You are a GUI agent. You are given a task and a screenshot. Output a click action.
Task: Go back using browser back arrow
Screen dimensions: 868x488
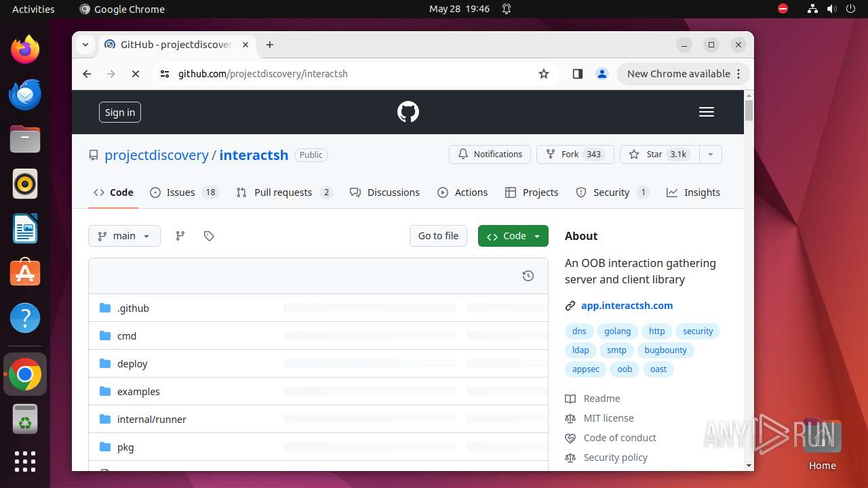87,74
